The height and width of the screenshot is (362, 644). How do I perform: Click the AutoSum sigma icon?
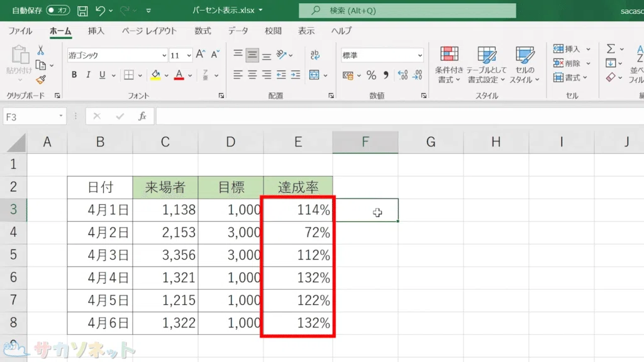tap(611, 49)
